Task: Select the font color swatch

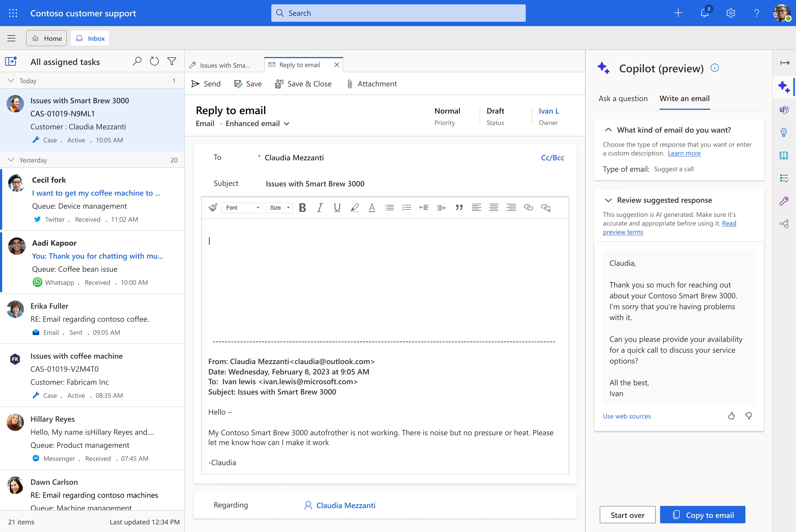Action: 372,207
